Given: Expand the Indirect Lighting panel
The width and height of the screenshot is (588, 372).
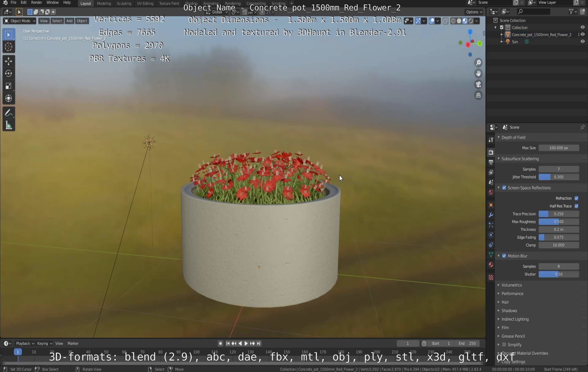Looking at the screenshot, I should tap(515, 319).
